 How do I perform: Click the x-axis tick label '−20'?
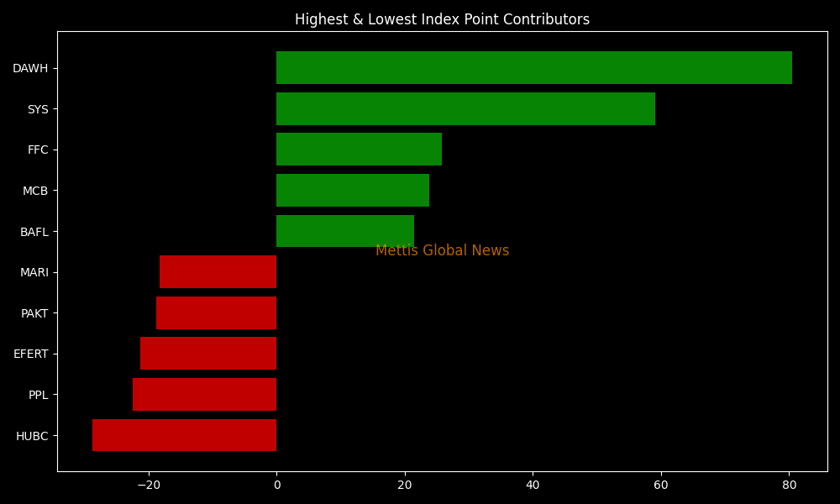149,486
